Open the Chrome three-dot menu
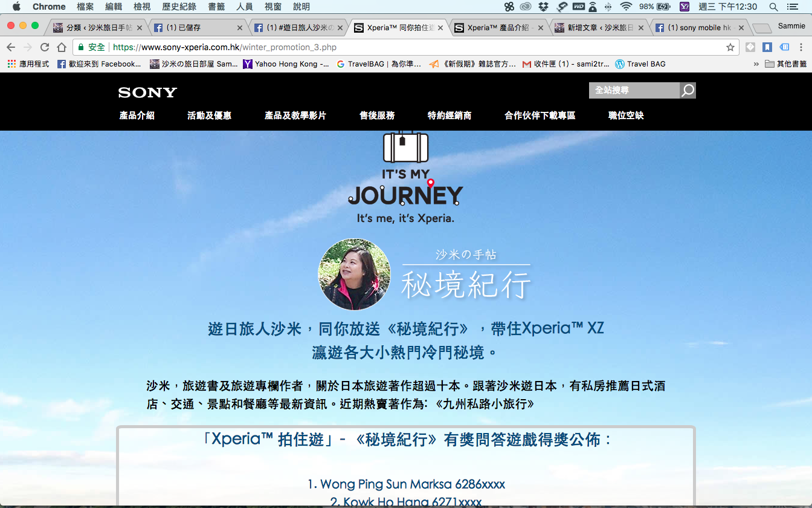The height and width of the screenshot is (508, 812). click(x=801, y=47)
